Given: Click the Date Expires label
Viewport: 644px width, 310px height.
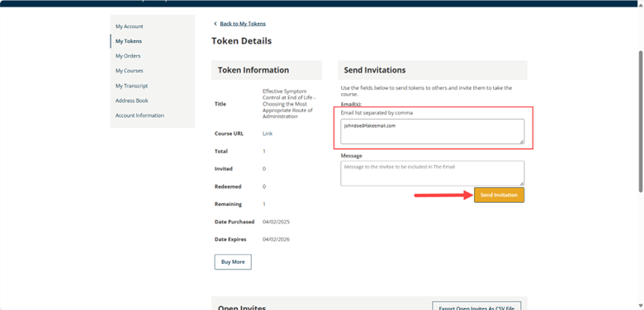Looking at the screenshot, I should click(x=230, y=239).
